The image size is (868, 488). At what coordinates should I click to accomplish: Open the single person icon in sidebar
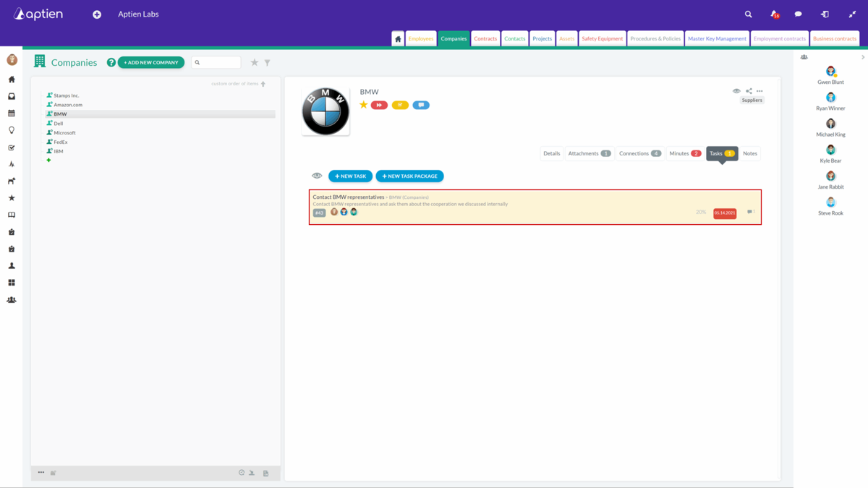tap(12, 266)
